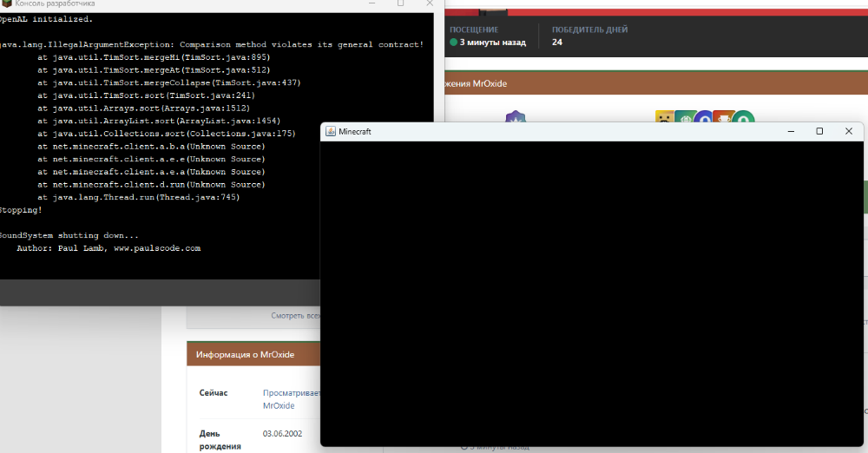Click the 'TimSort.mergeHi(TimSort.java:895)' trace line
Screen dimensions: 868x453
154,57
